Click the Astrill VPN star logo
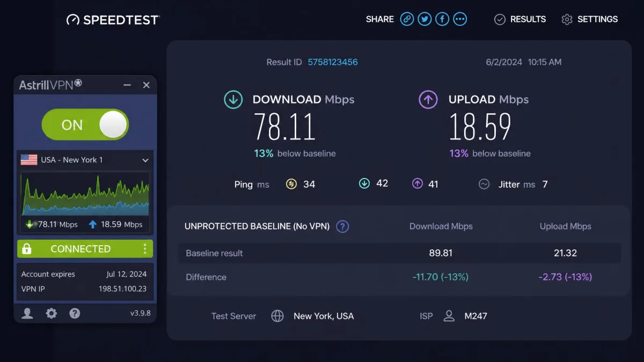644x362 pixels. pos(78,83)
